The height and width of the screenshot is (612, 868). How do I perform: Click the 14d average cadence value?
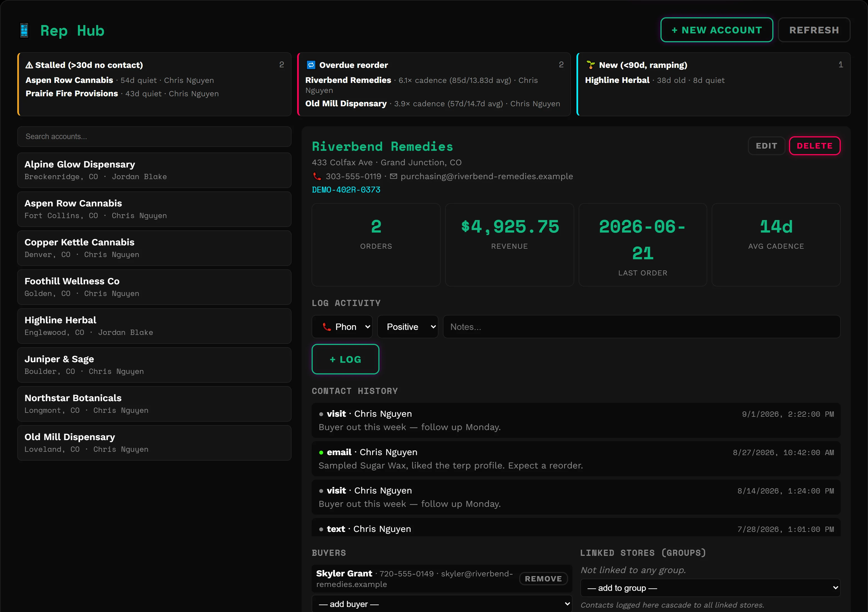pyautogui.click(x=776, y=227)
